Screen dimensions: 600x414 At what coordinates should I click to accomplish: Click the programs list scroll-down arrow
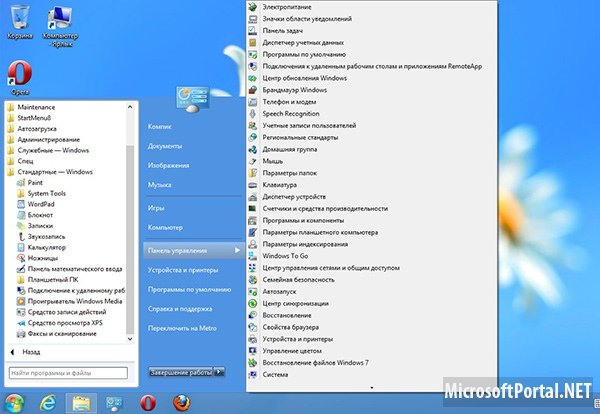point(130,339)
